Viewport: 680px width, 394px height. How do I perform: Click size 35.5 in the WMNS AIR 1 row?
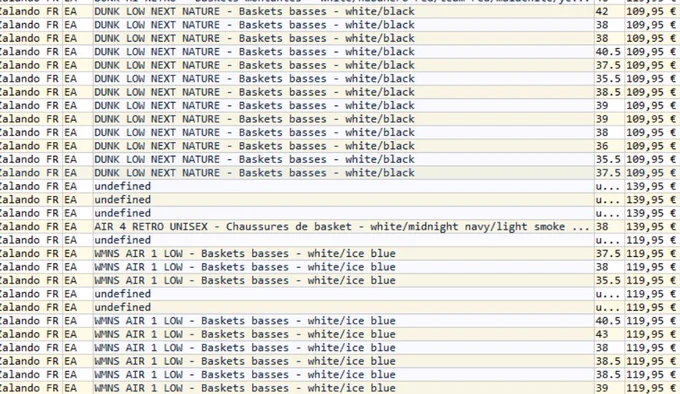(608, 280)
